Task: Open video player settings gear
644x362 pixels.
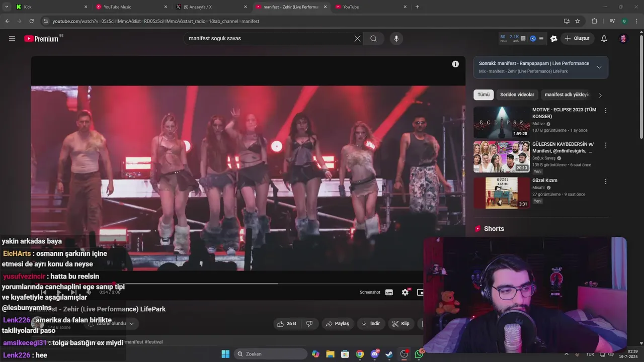Action: 405,292
